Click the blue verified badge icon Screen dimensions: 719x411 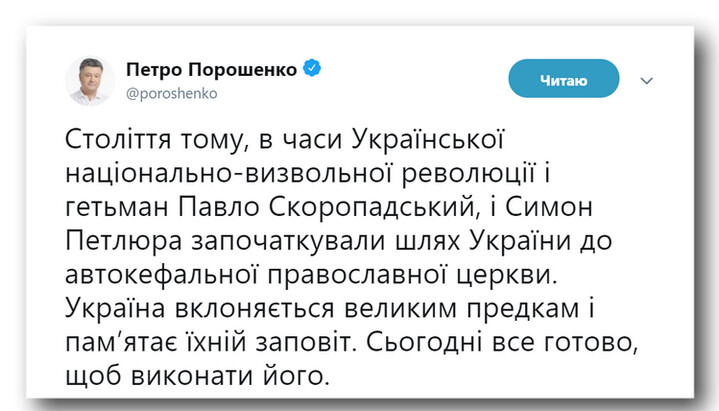[312, 68]
